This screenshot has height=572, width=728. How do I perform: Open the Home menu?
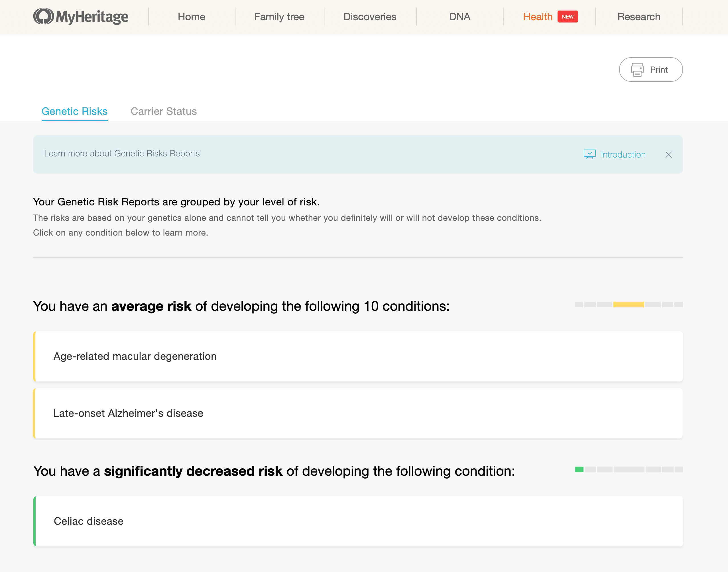[191, 17]
